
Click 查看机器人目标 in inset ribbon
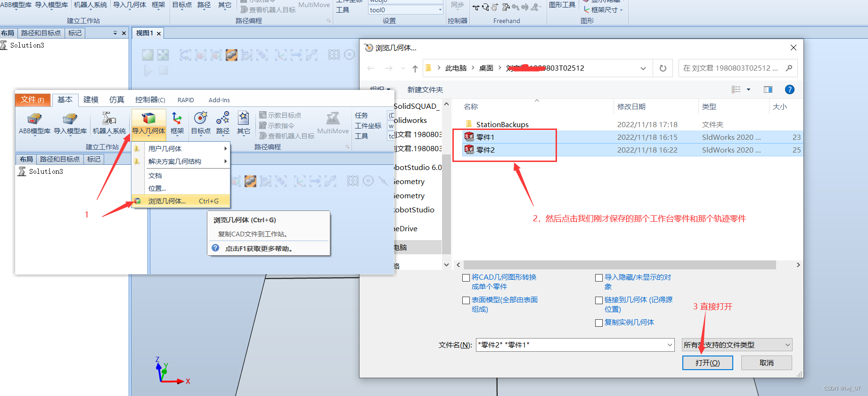287,136
